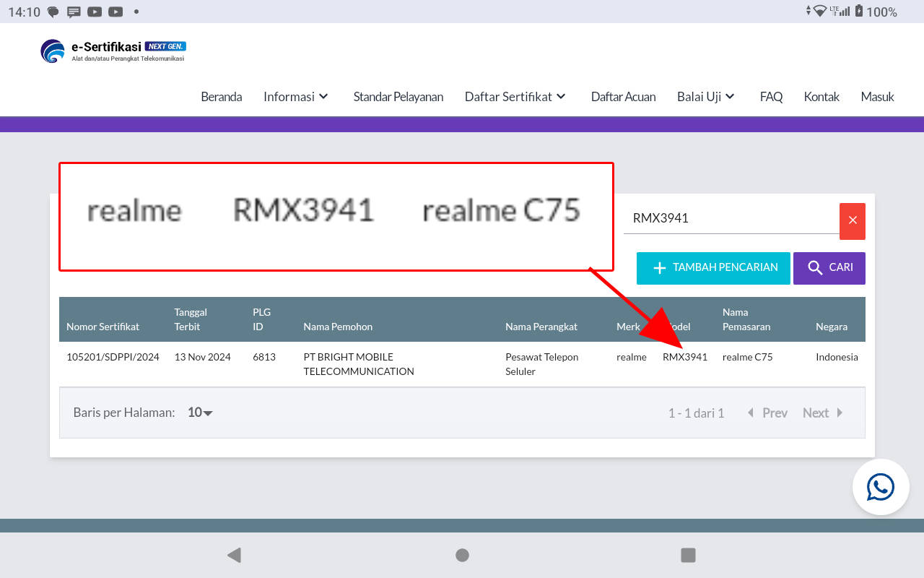
Task: Open the FAQ menu item
Action: pos(771,96)
